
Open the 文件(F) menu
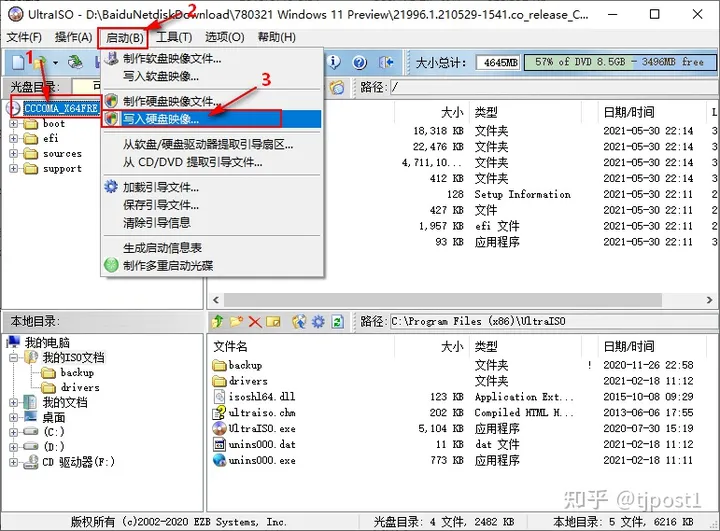(x=24, y=37)
